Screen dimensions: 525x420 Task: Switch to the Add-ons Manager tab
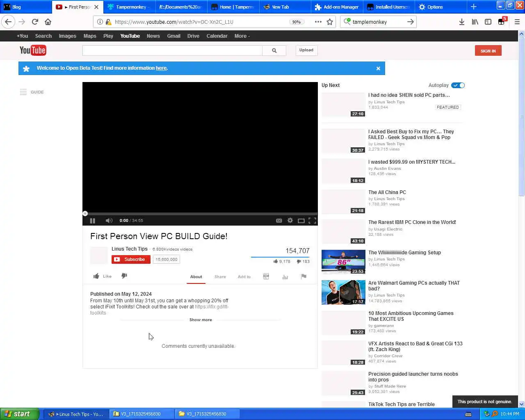(x=337, y=7)
